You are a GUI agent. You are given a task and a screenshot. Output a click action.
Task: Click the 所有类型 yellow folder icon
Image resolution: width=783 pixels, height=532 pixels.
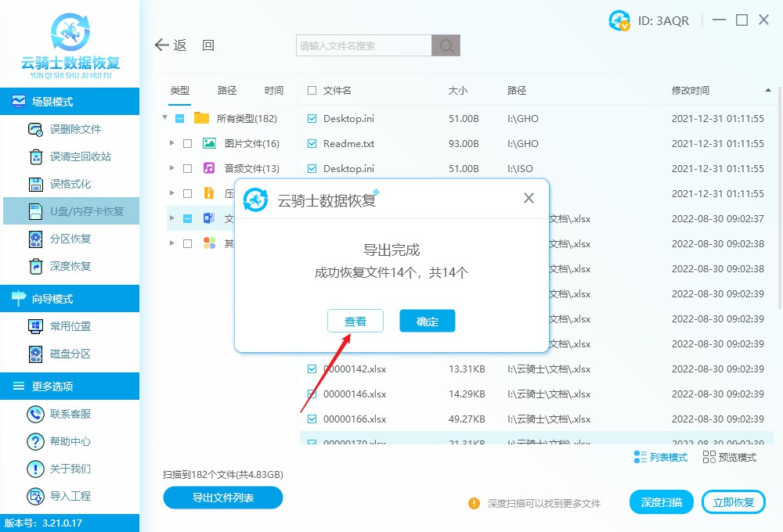(x=201, y=118)
